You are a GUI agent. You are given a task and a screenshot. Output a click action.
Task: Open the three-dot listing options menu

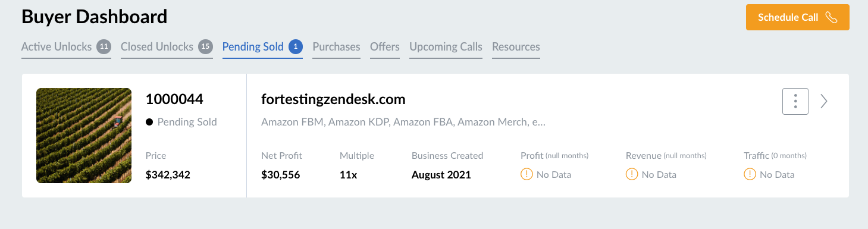(x=795, y=101)
